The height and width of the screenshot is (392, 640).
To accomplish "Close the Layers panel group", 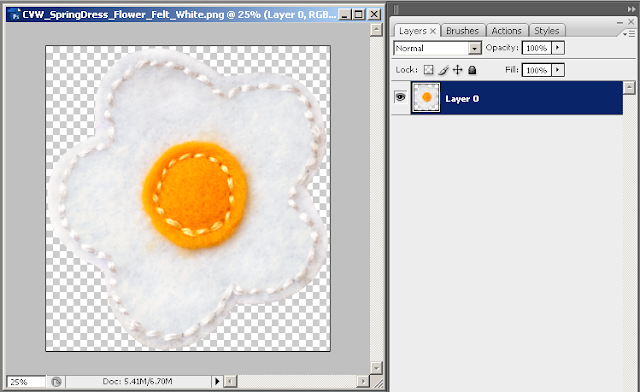I will [x=631, y=22].
